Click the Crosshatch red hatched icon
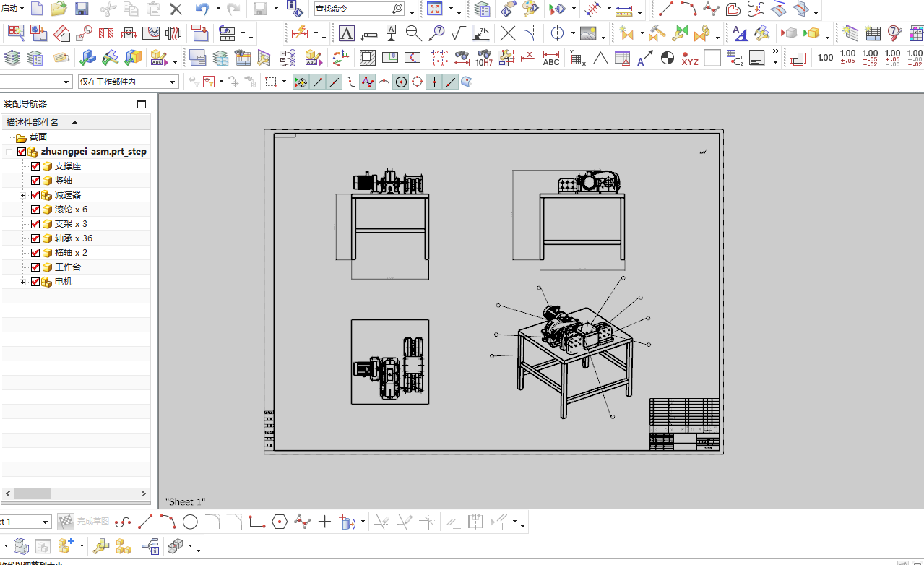 (x=106, y=33)
